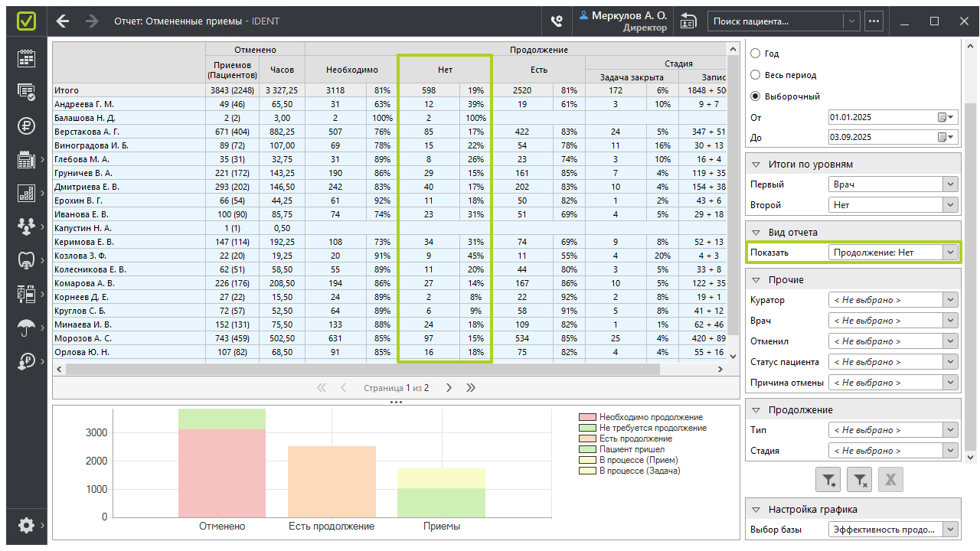Open the 'Первый' level dropdown
This screenshot has width=980, height=551.
pos(893,184)
